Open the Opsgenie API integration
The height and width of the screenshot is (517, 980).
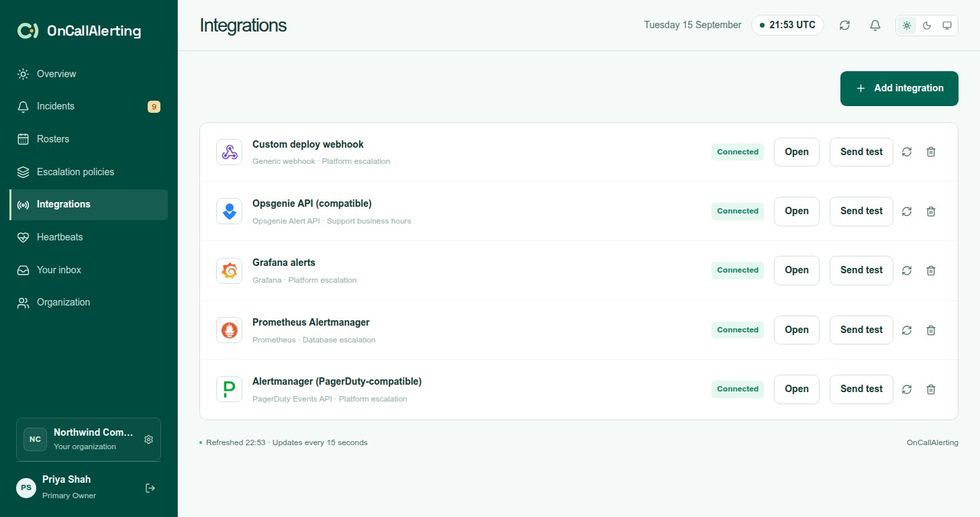pos(797,211)
